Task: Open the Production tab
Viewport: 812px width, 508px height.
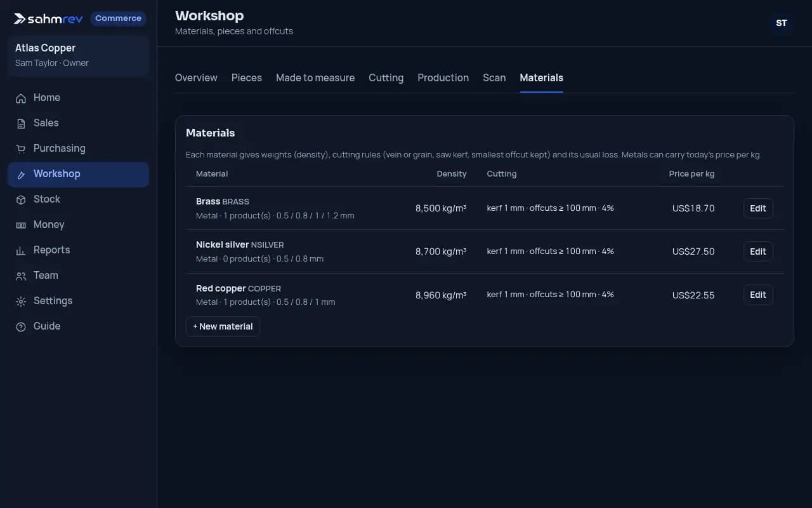Action: [x=443, y=77]
